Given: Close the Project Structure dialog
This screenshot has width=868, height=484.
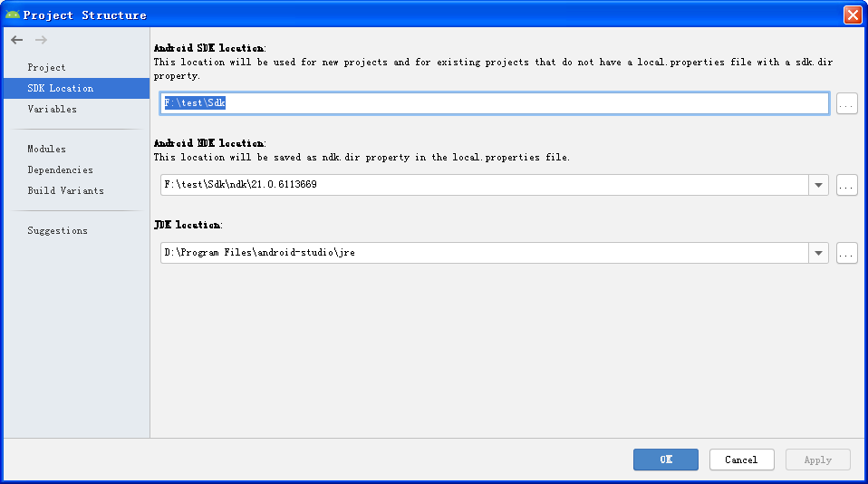Looking at the screenshot, I should point(853,15).
